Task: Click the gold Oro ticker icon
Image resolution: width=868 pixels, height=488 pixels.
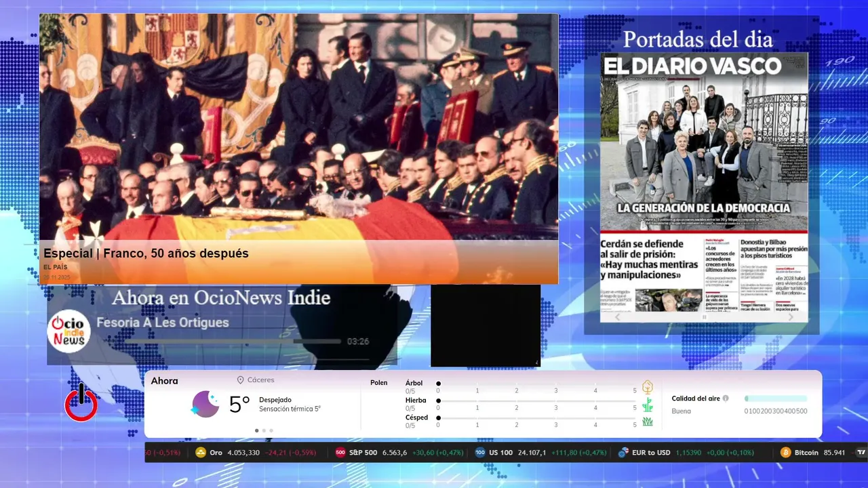Action: pyautogui.click(x=201, y=453)
